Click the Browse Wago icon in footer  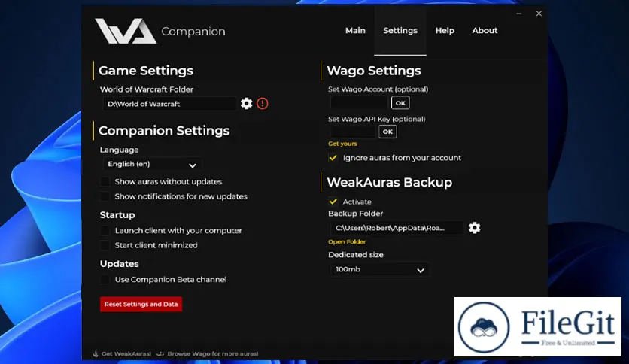click(x=160, y=353)
